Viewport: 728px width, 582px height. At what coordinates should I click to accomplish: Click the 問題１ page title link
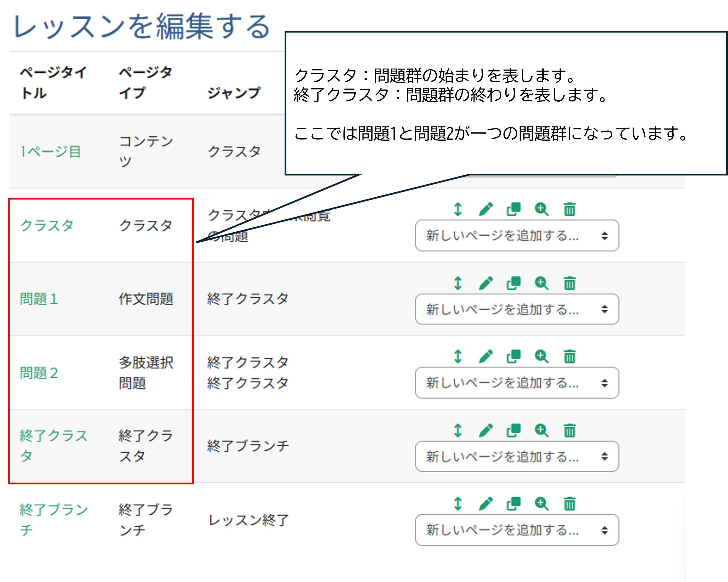39,299
